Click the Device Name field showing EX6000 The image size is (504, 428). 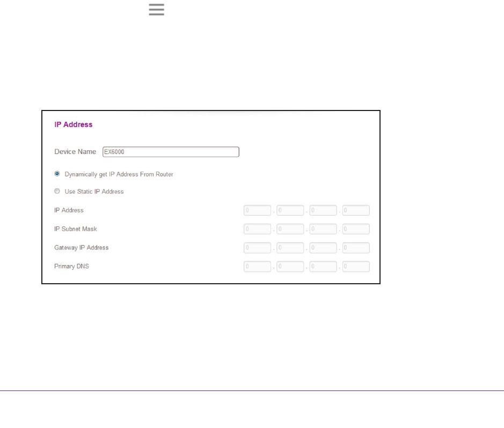(x=171, y=152)
